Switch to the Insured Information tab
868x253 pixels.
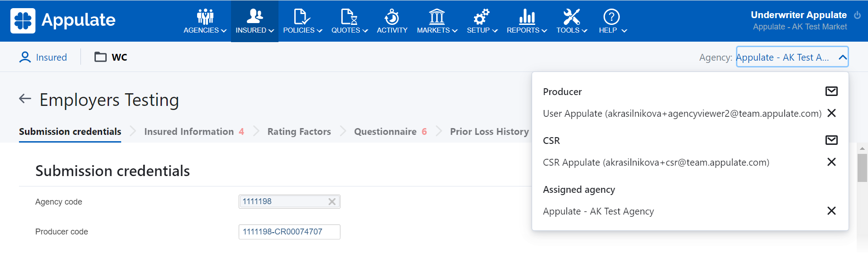tap(189, 132)
